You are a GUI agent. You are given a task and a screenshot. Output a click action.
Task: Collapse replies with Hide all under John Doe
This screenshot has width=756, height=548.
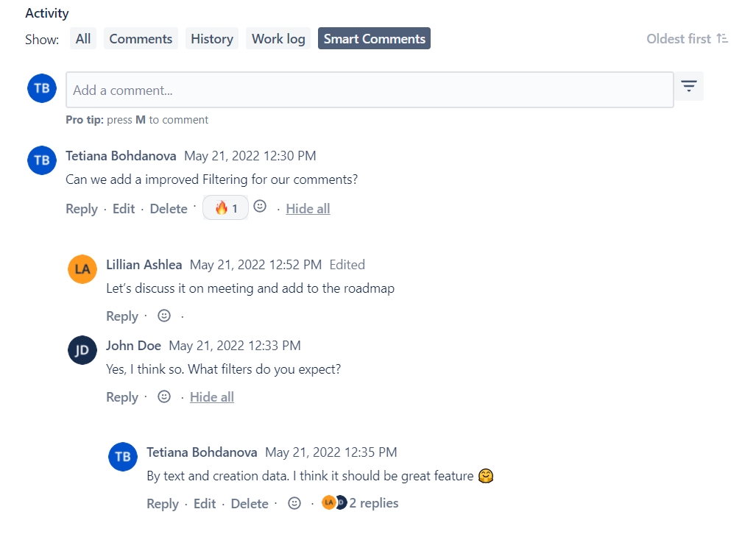212,397
